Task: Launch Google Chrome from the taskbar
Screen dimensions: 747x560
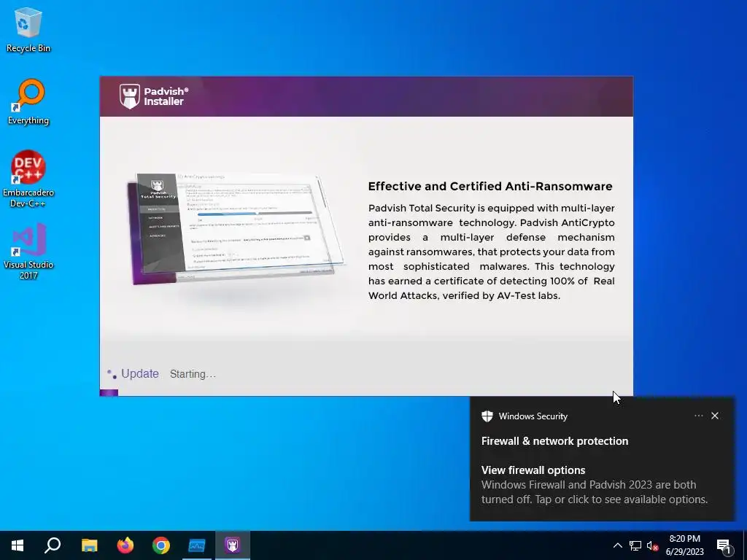Action: click(x=161, y=545)
